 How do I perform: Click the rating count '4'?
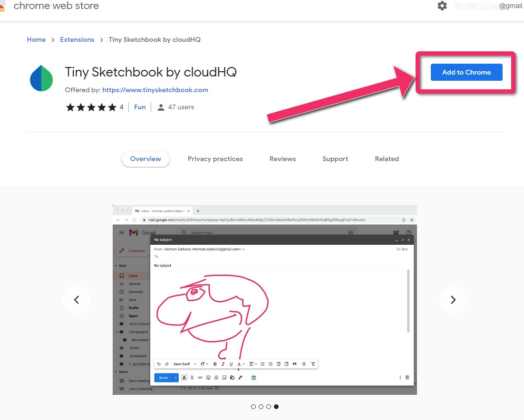click(x=122, y=107)
